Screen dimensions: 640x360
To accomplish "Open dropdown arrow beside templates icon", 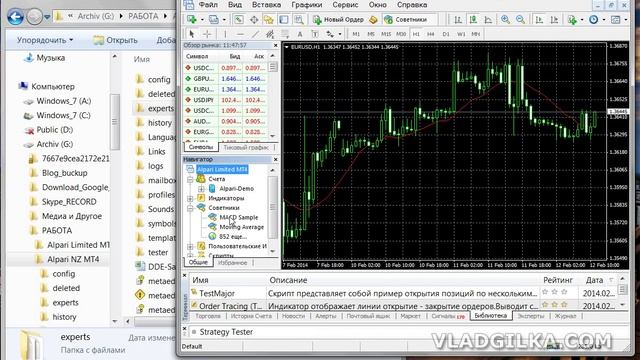I will [626, 20].
